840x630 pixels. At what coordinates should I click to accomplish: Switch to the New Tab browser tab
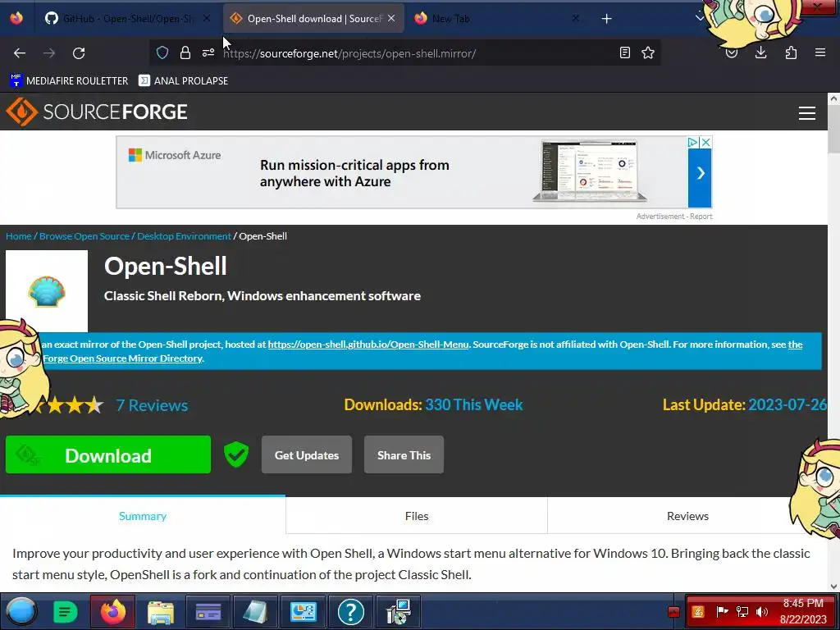[496, 18]
